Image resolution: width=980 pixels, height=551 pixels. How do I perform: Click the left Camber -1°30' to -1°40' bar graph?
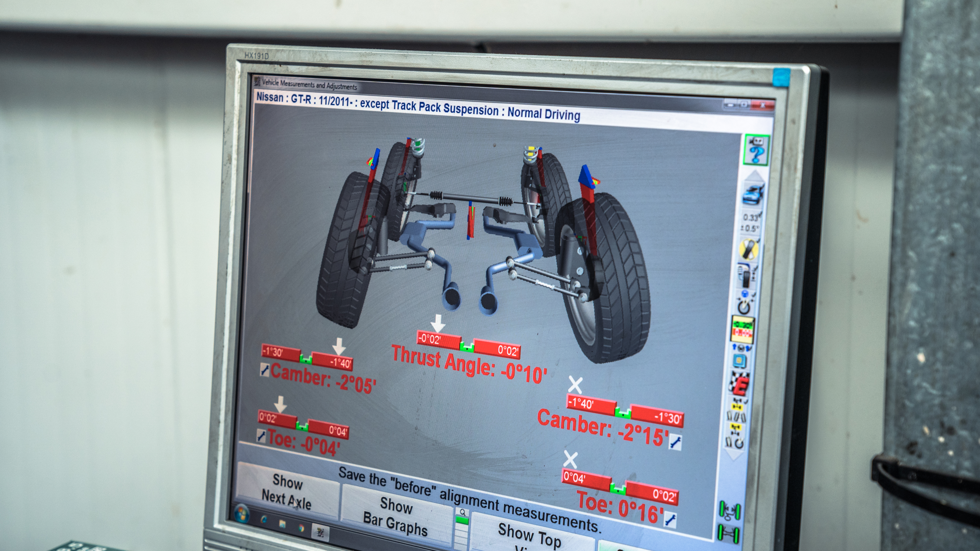307,357
